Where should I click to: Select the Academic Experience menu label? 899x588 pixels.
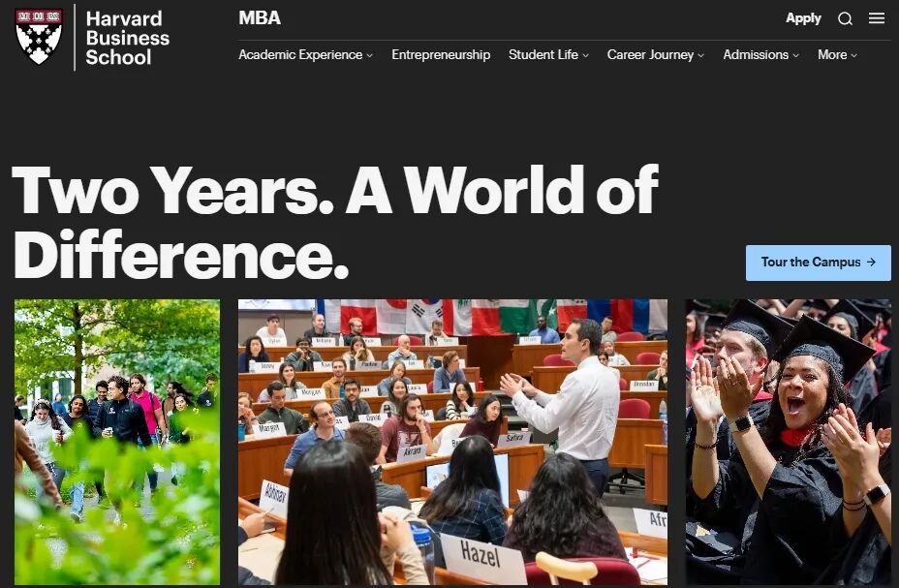tap(300, 55)
